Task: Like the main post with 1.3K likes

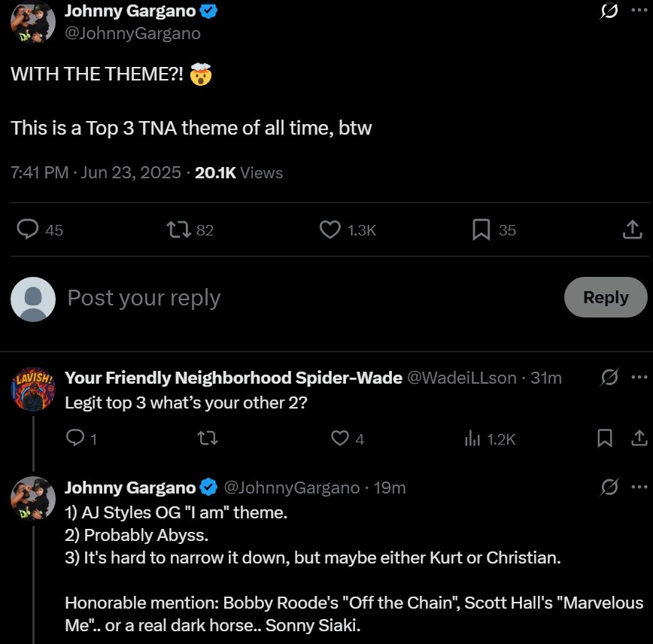Action: (x=330, y=229)
